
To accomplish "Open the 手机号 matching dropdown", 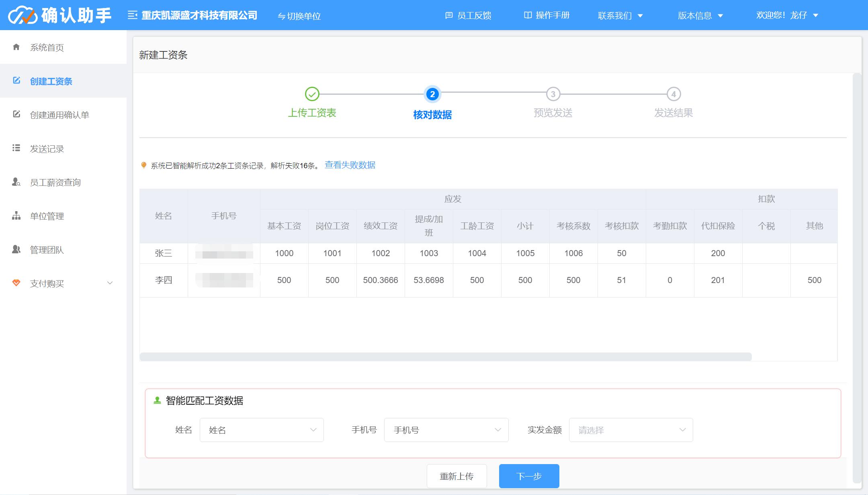I will tap(446, 430).
